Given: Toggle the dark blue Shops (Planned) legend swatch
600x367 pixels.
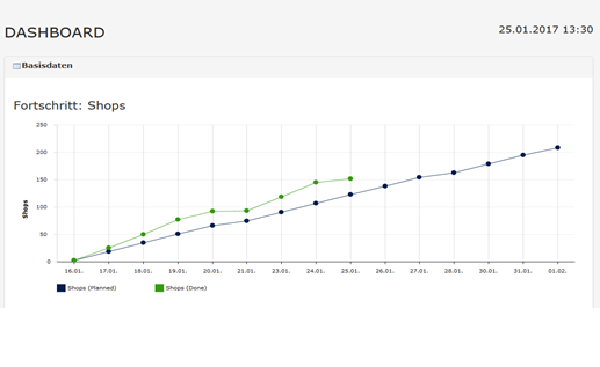Looking at the screenshot, I should (61, 288).
